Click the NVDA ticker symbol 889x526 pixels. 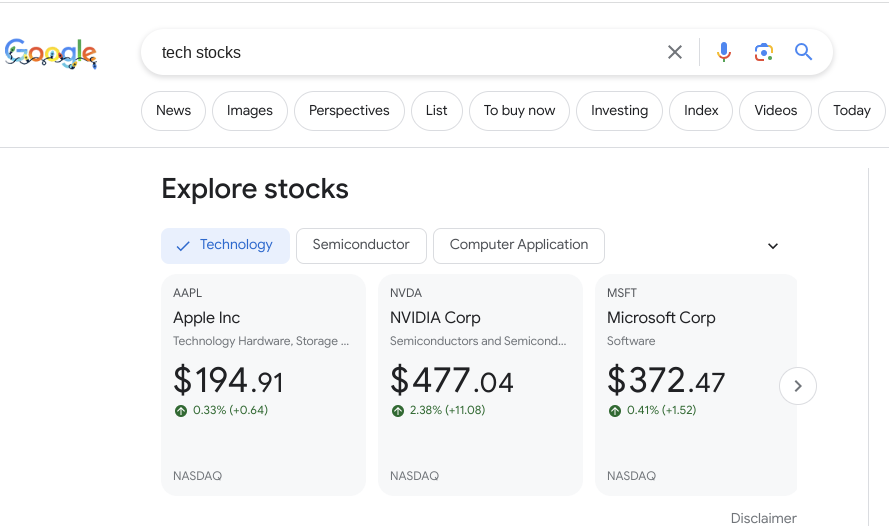tap(406, 293)
